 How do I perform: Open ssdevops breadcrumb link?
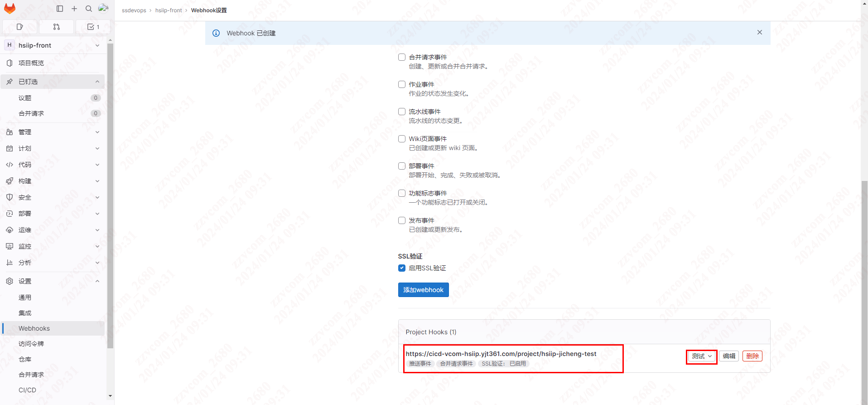[x=134, y=10]
